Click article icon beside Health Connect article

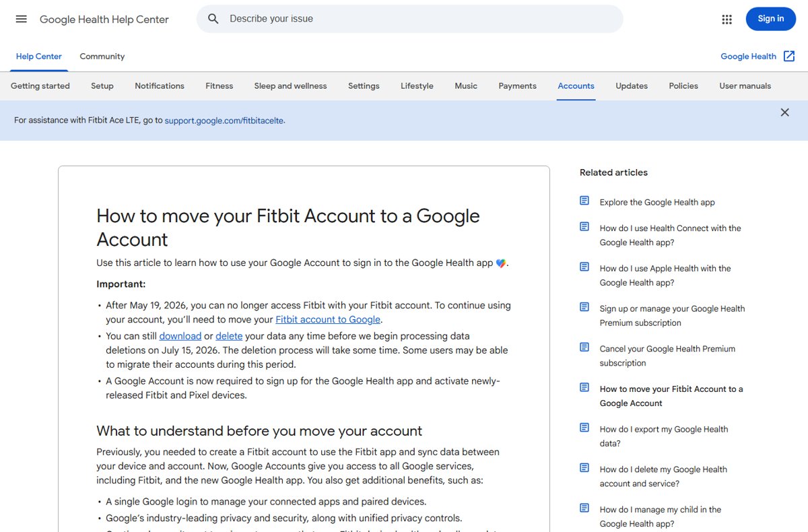click(584, 227)
